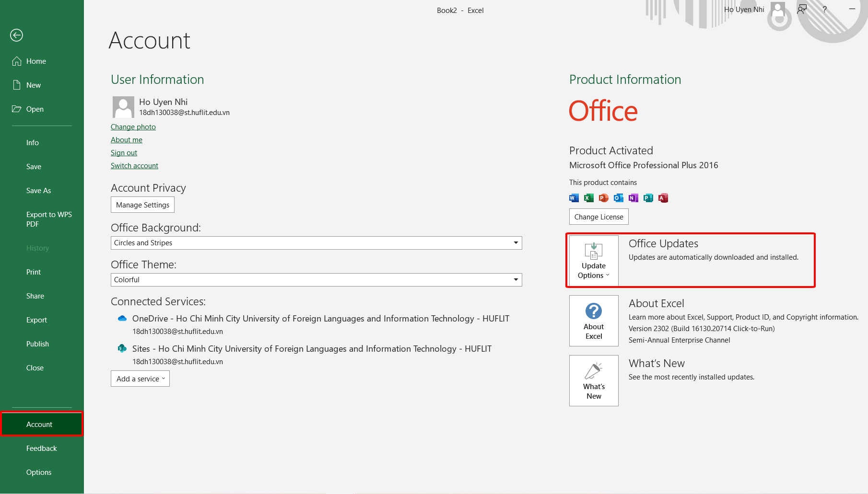Expand the Add a service menu
This screenshot has height=494, width=868.
(x=140, y=379)
